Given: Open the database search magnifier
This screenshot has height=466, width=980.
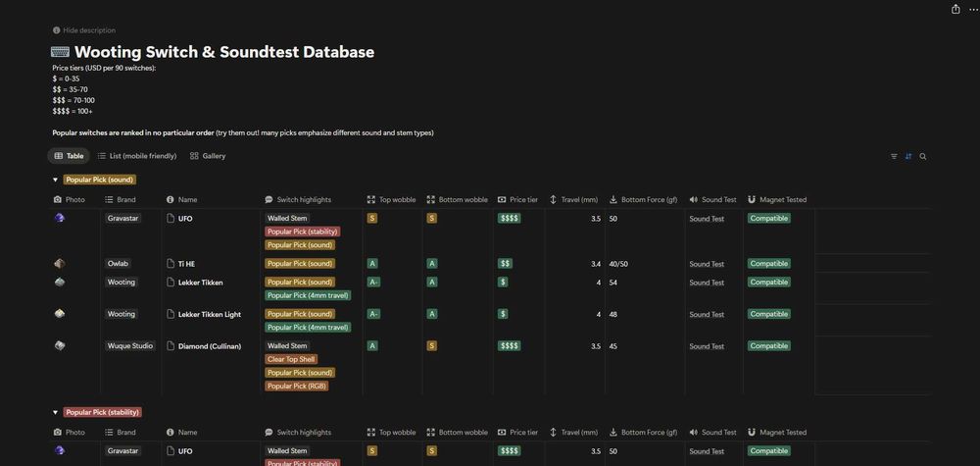Looking at the screenshot, I should tap(923, 156).
